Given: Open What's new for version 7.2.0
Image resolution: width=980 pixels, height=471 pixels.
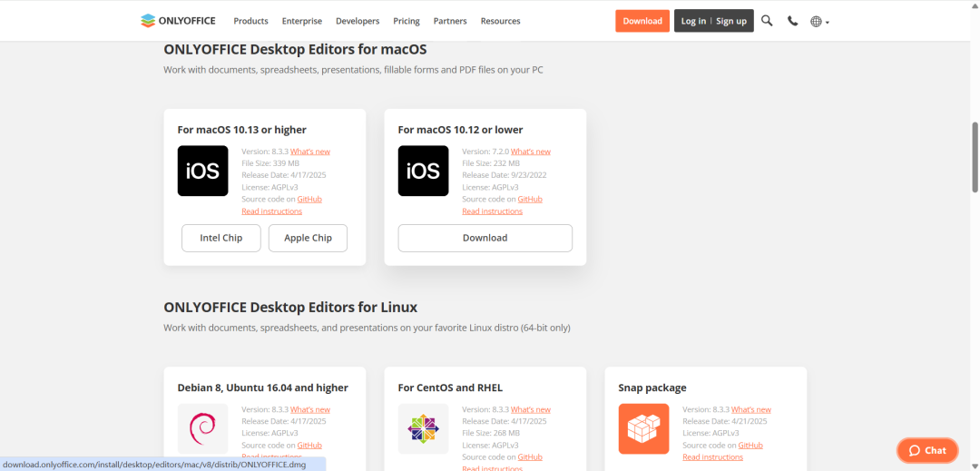Looking at the screenshot, I should click(x=531, y=152).
